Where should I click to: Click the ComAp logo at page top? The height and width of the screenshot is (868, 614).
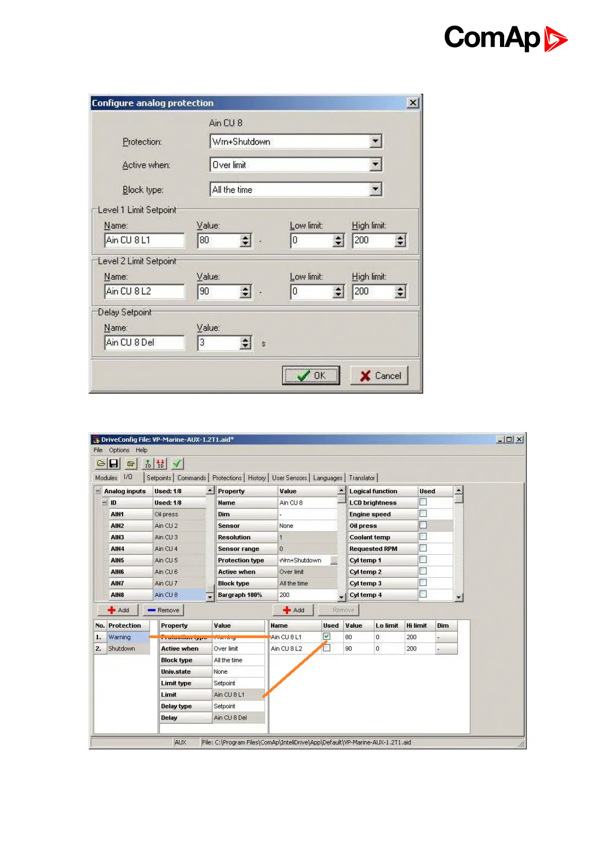coord(506,38)
